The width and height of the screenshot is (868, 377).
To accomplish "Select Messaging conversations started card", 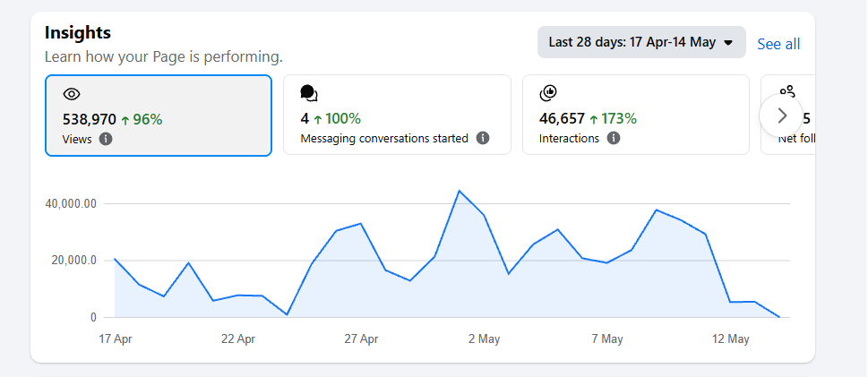I will click(397, 115).
